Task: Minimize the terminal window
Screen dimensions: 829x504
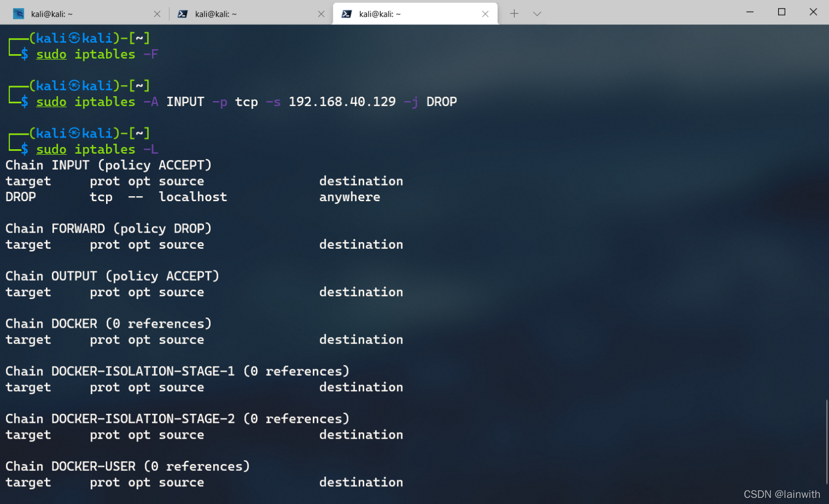Action: [750, 12]
